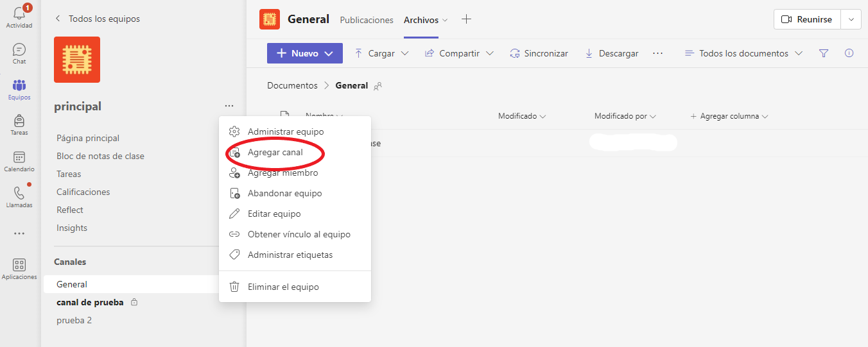
Task: Open the Todos los documentos view dropdown
Action: [743, 54]
